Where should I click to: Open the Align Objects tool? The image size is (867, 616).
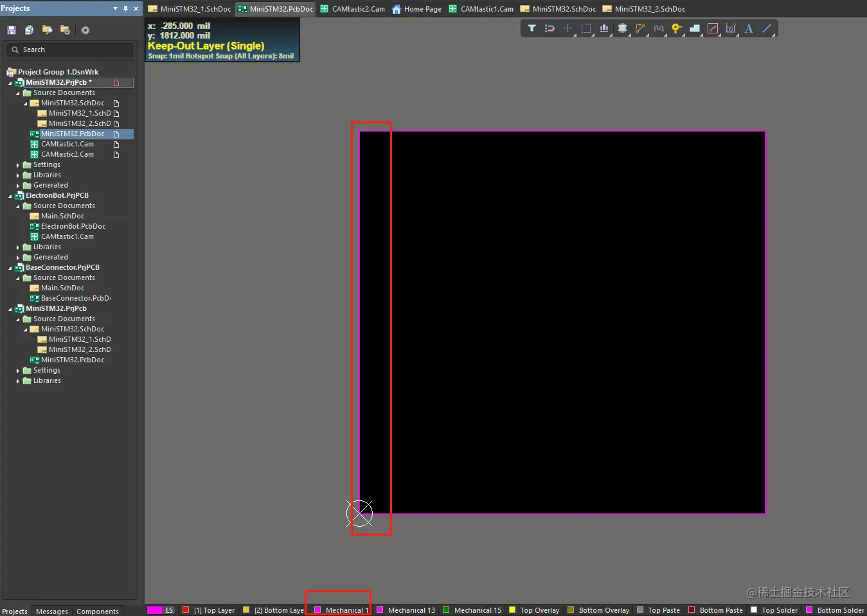604,28
